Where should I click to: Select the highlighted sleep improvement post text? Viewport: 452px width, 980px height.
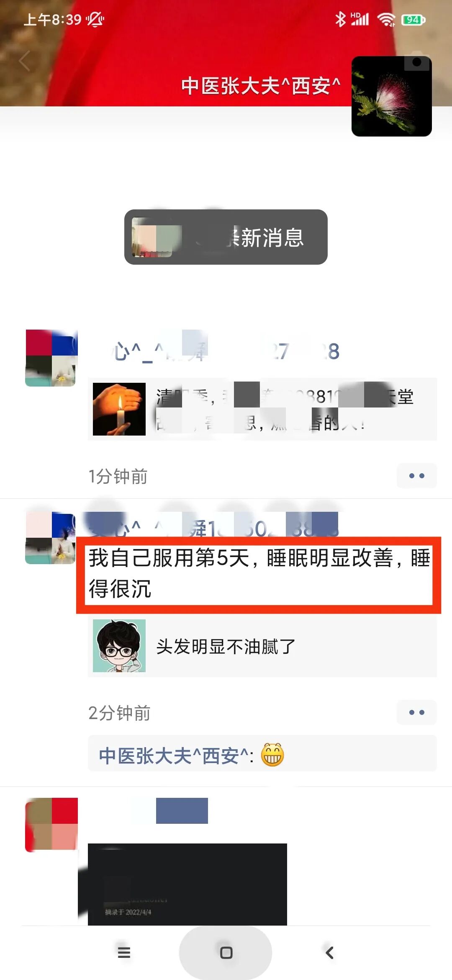tap(259, 573)
